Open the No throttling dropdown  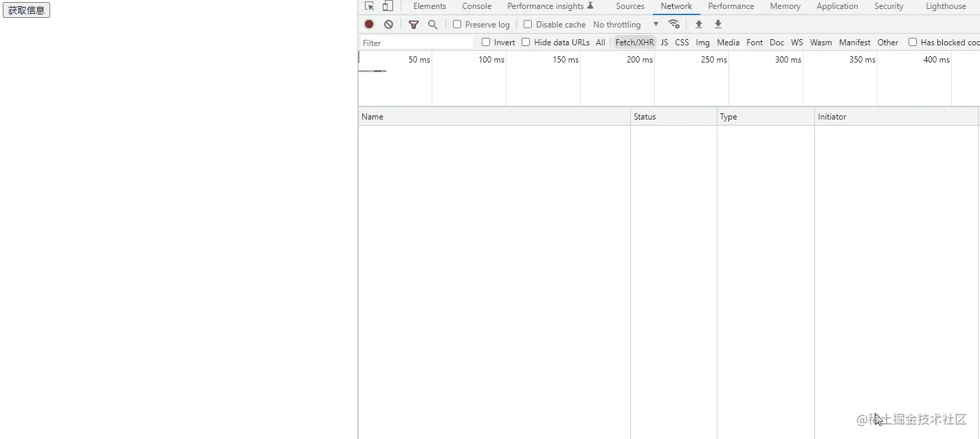625,24
